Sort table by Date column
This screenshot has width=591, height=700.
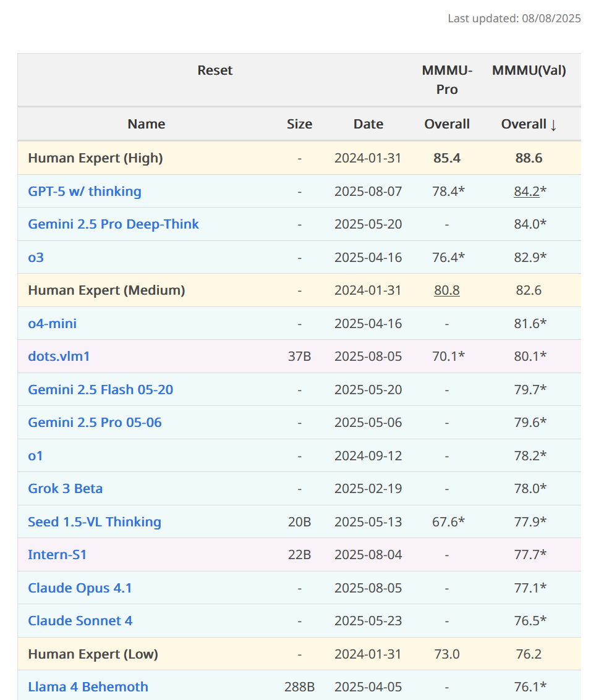pos(368,124)
